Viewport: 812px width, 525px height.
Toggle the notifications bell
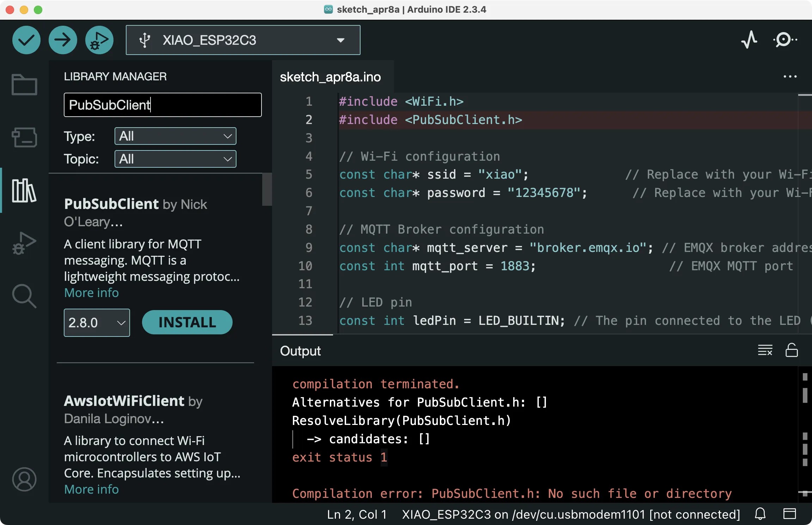(760, 514)
